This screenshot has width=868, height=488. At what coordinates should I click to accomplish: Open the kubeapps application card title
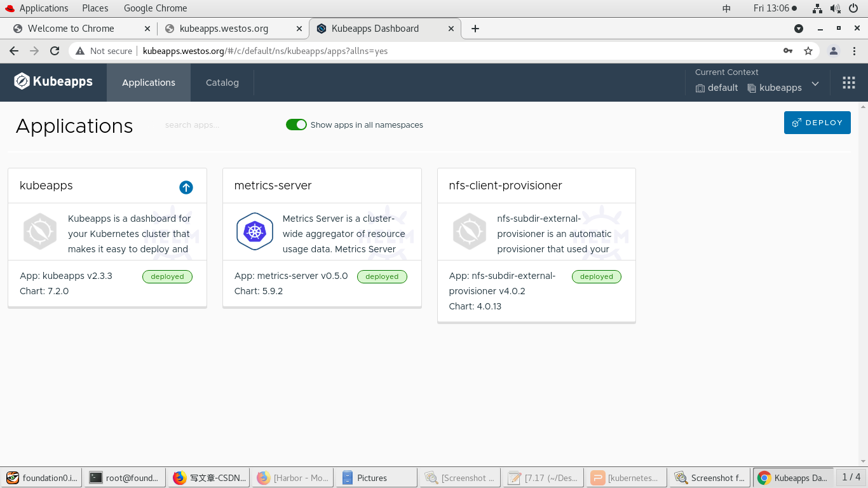coord(46,186)
